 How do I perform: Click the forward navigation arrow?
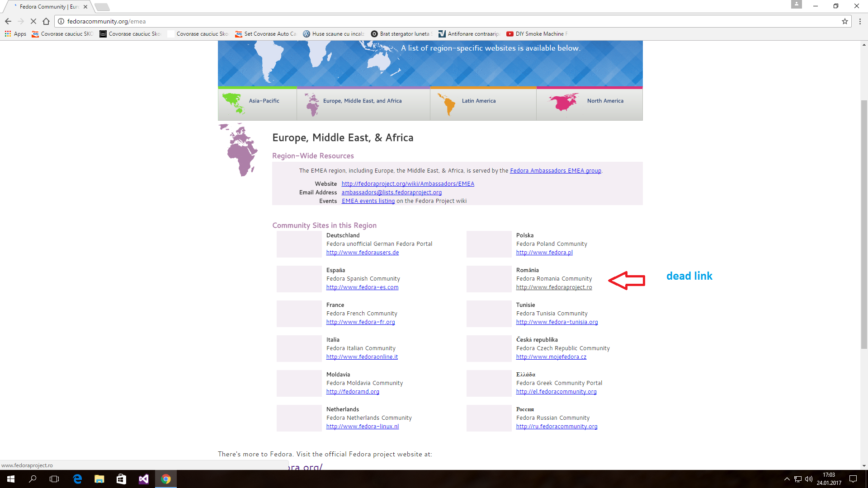[x=21, y=21]
